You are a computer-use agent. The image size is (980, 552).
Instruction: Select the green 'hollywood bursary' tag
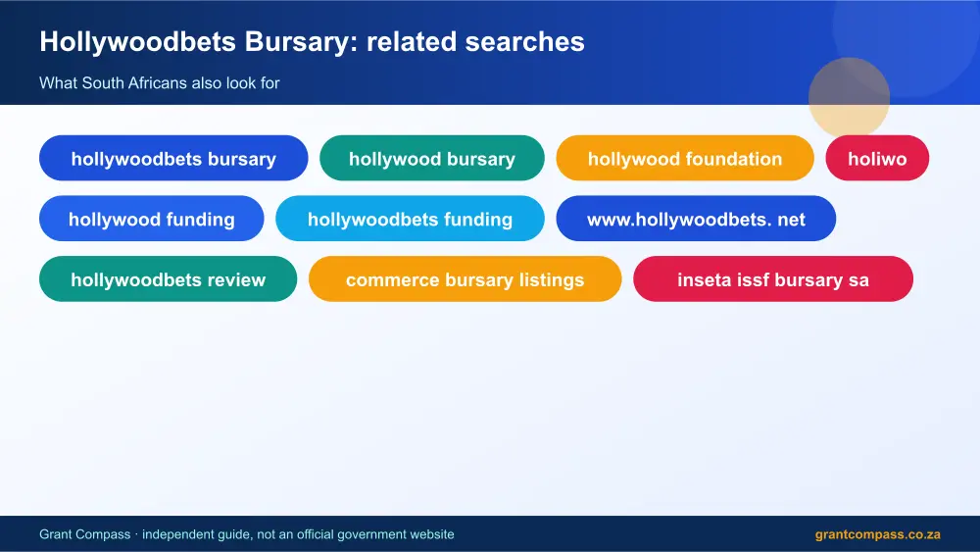[432, 158]
